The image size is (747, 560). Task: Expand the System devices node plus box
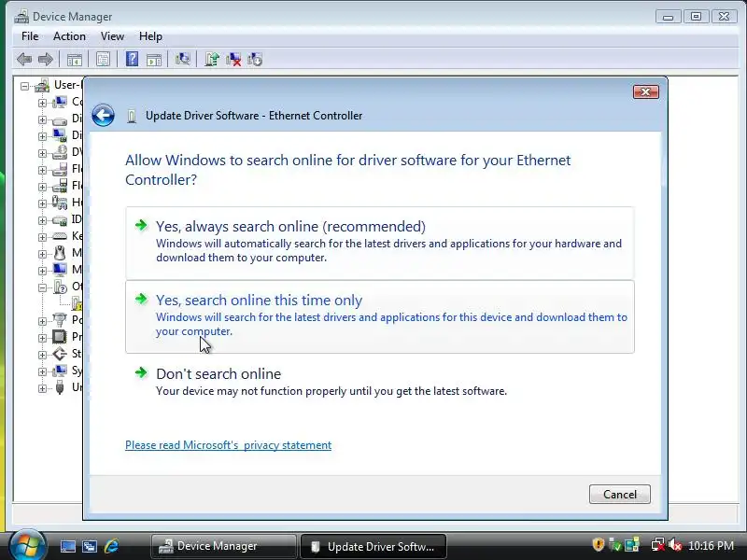click(42, 371)
